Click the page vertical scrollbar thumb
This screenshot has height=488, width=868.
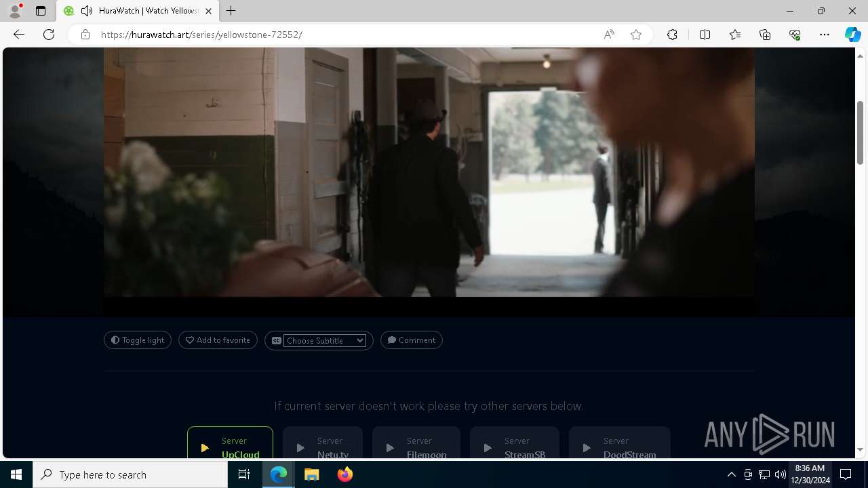pyautogui.click(x=860, y=132)
